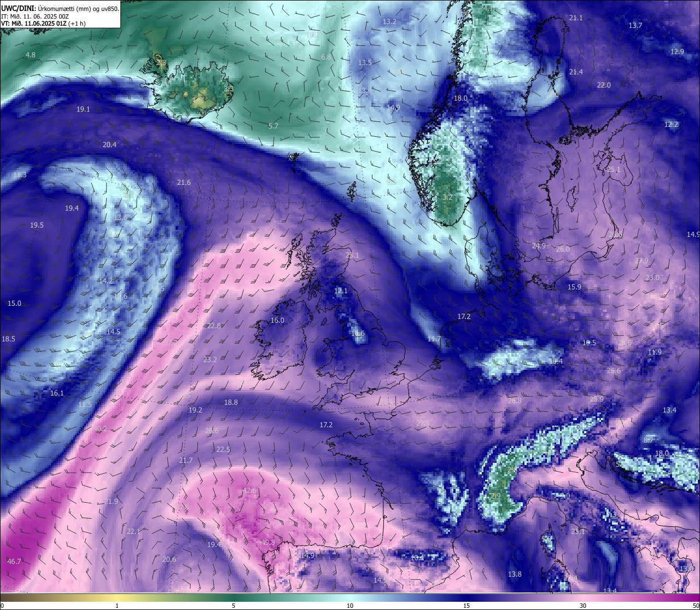Screen dimensions: 700x610
Task: Click the initial time line 'IT: Mið. 11. 06. 2025 00Z'
Action: point(35,16)
